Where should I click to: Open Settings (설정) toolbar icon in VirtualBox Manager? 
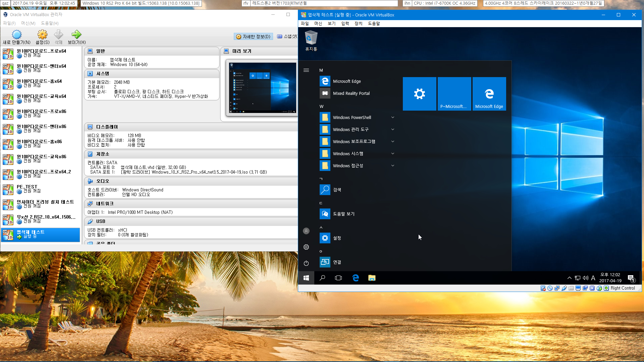tap(42, 35)
